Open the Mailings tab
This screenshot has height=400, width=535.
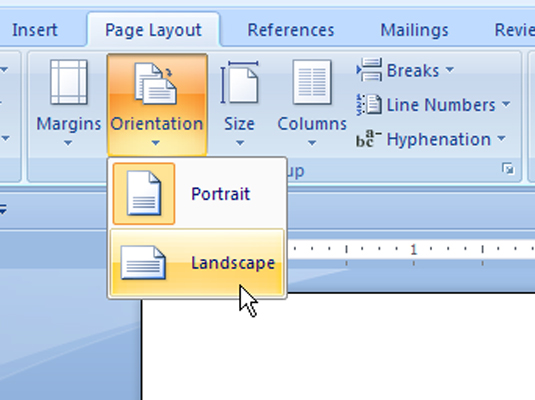(x=414, y=30)
